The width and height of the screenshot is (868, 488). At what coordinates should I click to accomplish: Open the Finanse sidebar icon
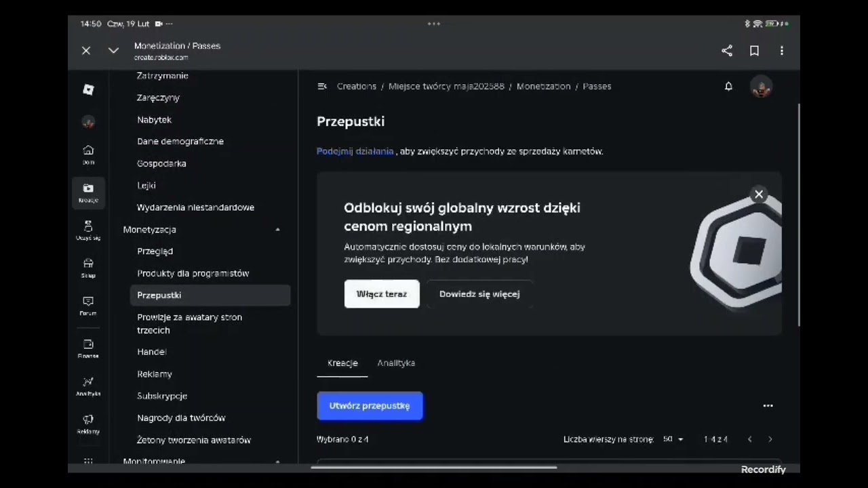click(88, 348)
